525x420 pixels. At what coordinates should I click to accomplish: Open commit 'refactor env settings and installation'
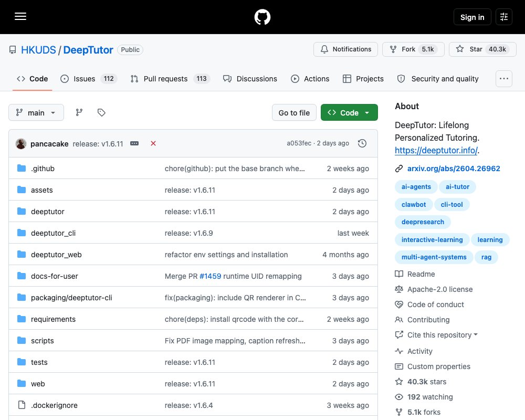226,255
